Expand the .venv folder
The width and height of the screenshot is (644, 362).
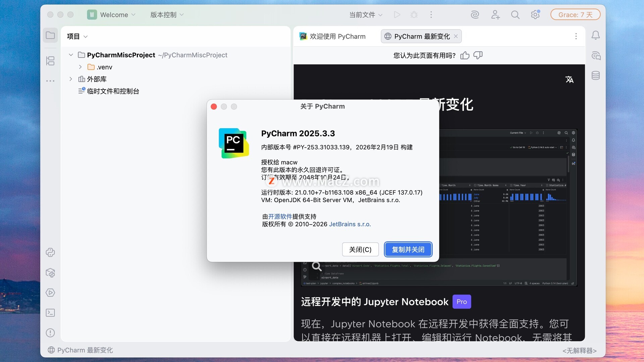80,67
